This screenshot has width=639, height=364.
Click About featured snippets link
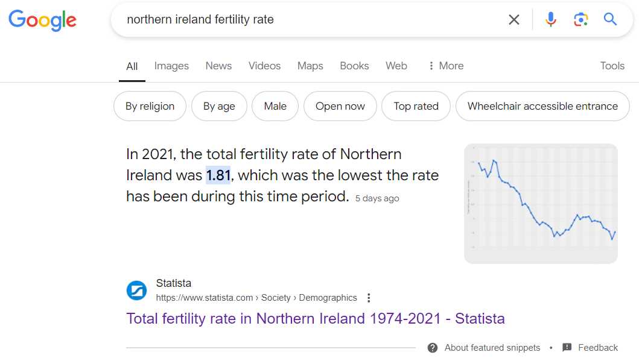pos(492,348)
